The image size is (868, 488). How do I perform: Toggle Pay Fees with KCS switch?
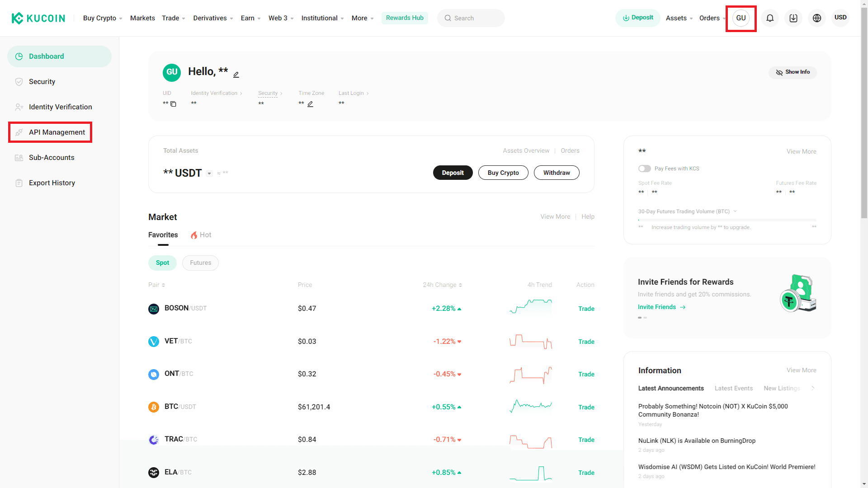pyautogui.click(x=645, y=169)
